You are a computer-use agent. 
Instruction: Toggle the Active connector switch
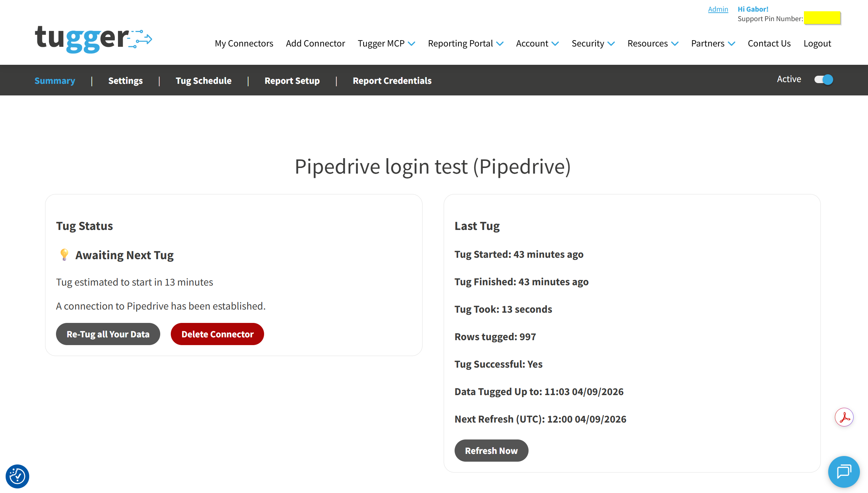coord(824,80)
